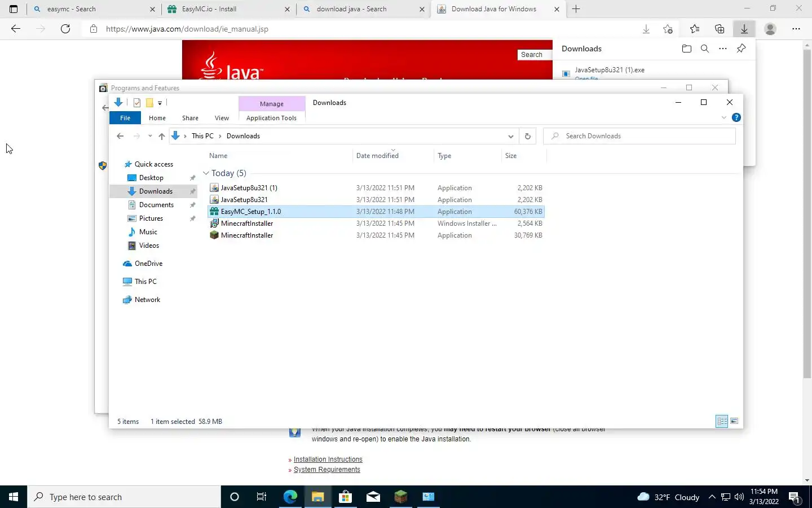Click the Manage contextual tab

pyautogui.click(x=272, y=104)
